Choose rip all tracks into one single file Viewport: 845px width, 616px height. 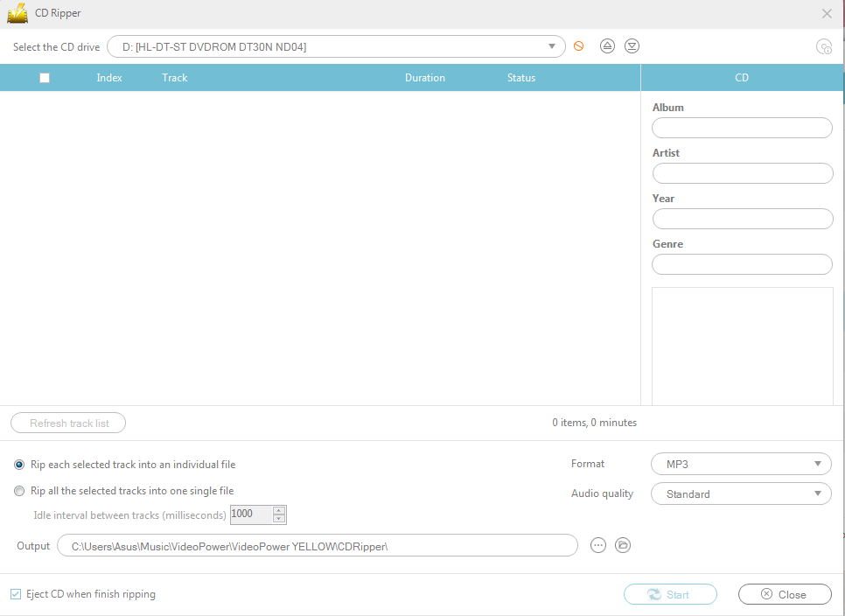pyautogui.click(x=19, y=491)
